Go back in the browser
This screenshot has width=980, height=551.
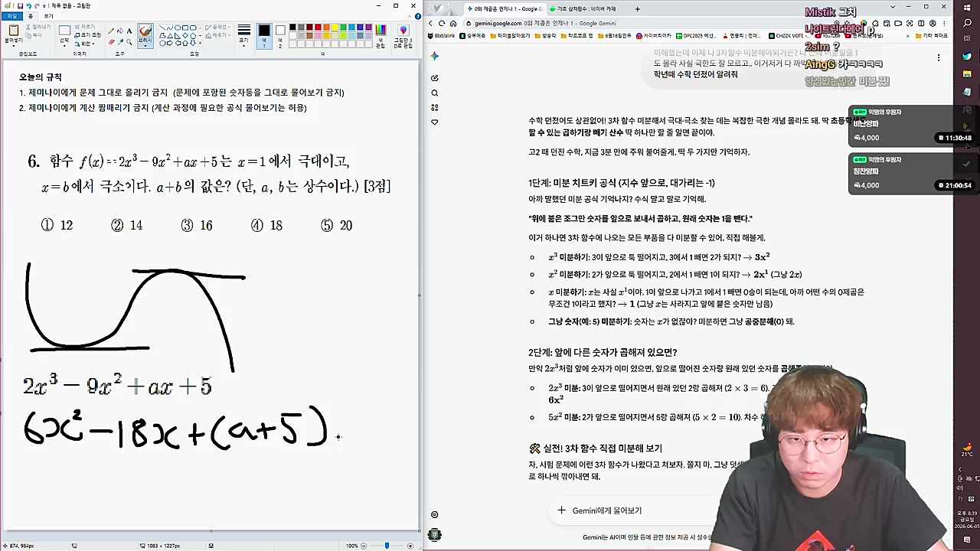pyautogui.click(x=430, y=23)
